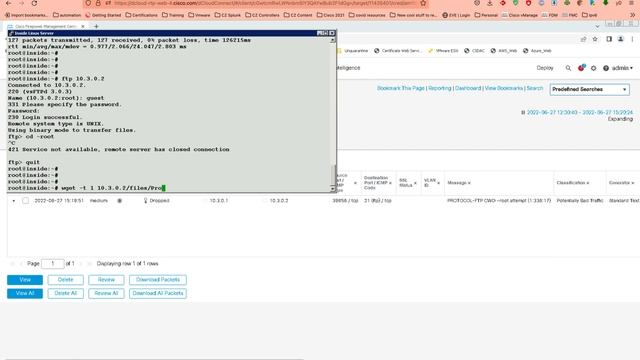The image size is (640, 360).
Task: Open the Azure_Web bookmark
Action: 537,51
